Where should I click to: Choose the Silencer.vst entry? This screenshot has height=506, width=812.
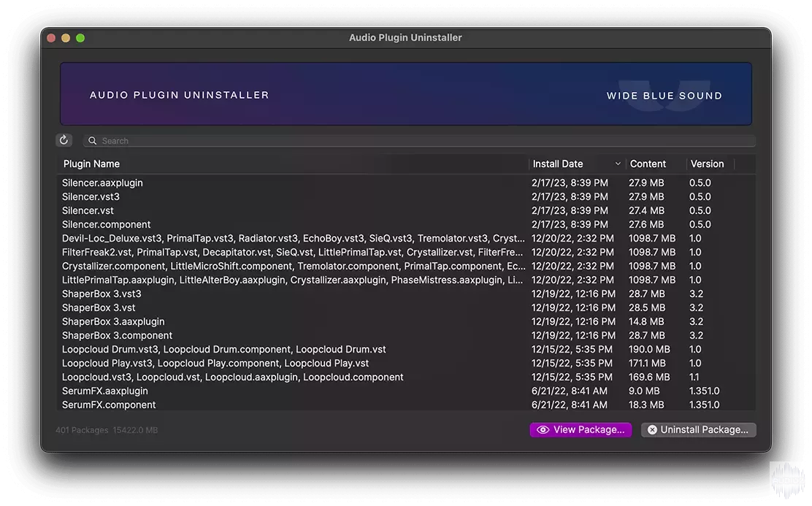click(406, 211)
